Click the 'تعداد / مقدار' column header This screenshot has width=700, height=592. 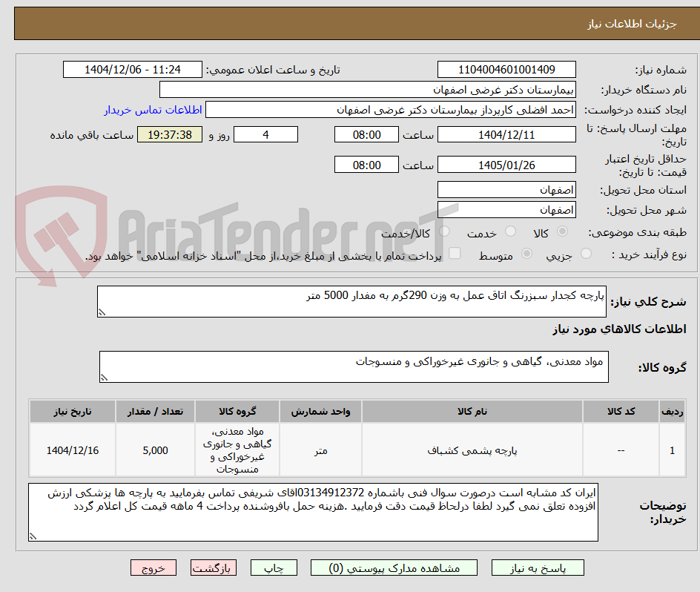(x=156, y=412)
